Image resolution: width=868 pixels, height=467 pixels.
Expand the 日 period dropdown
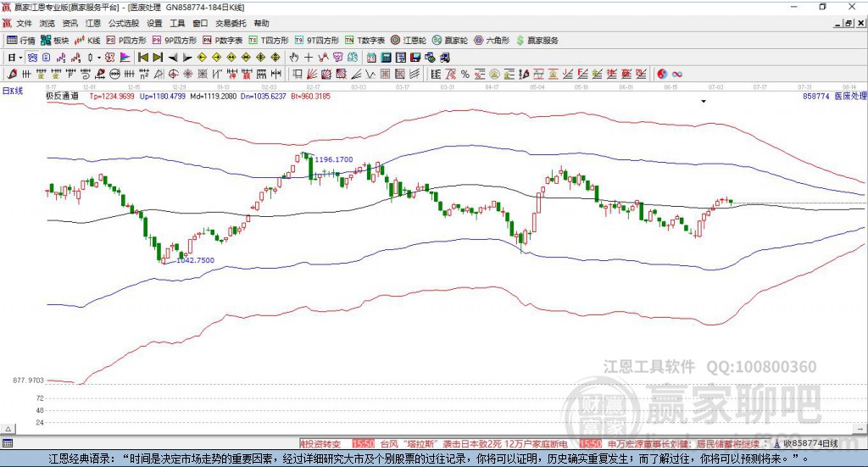[x=20, y=58]
